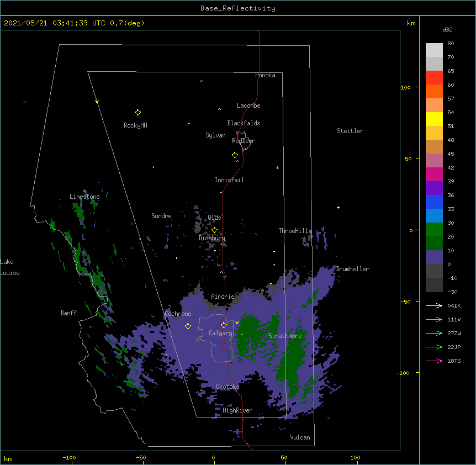Click the Sundre label
The width and height of the screenshot is (476, 465).
[x=161, y=216]
